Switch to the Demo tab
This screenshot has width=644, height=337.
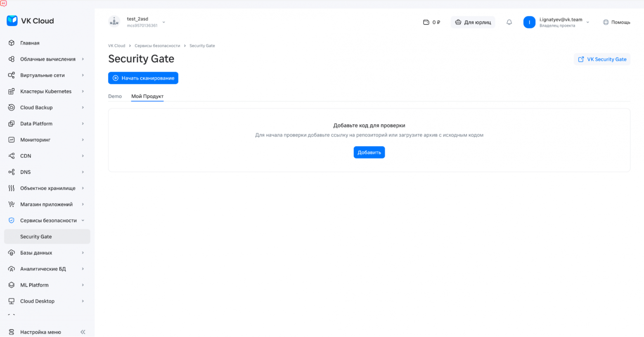click(115, 96)
